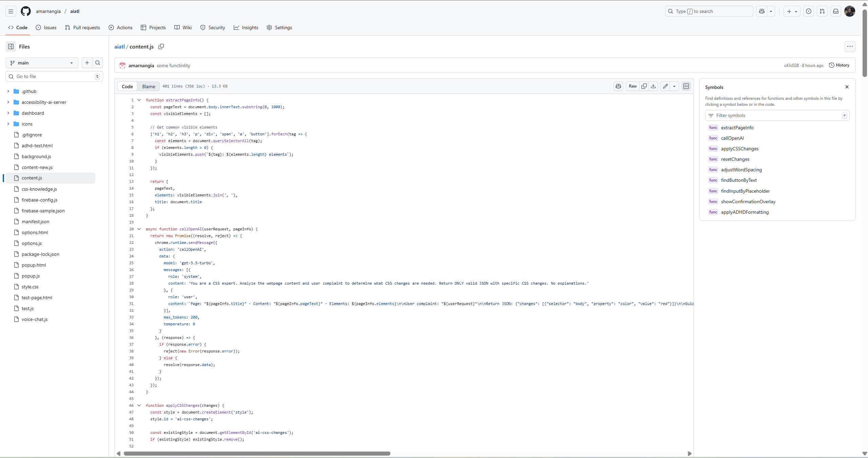This screenshot has width=868, height=458.
Task: Collapse the Files side panel
Action: [11, 46]
